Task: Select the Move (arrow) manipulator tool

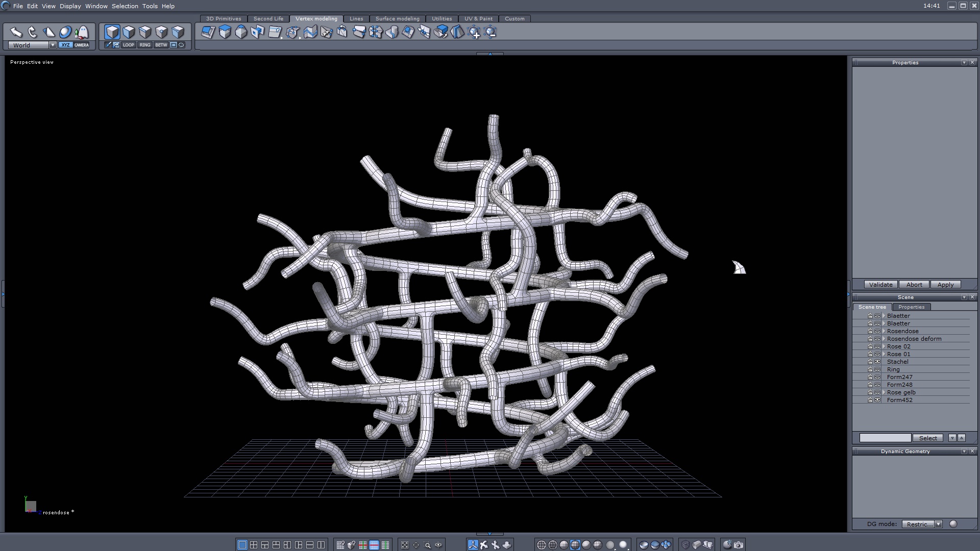Action: click(x=16, y=32)
